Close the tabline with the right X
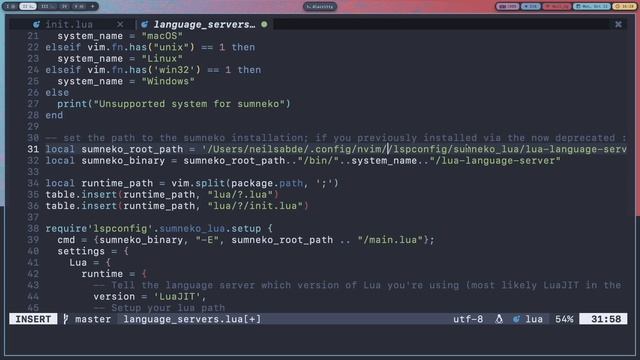640x360 pixels. 618,24
